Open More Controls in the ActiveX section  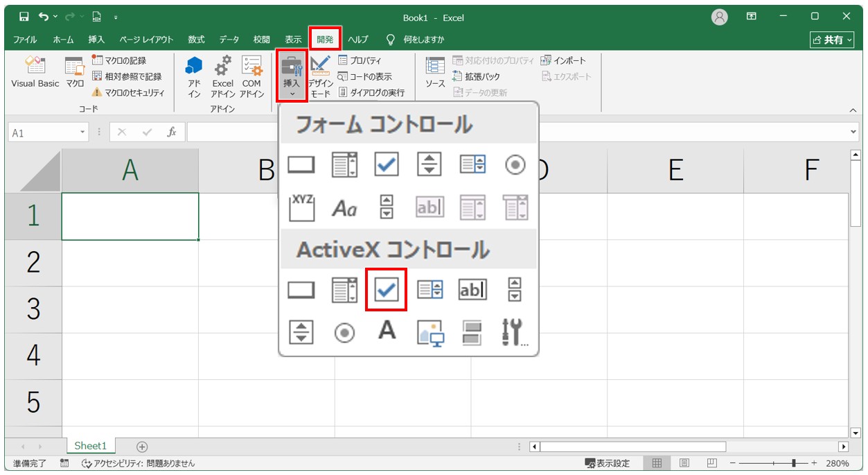[x=514, y=333]
